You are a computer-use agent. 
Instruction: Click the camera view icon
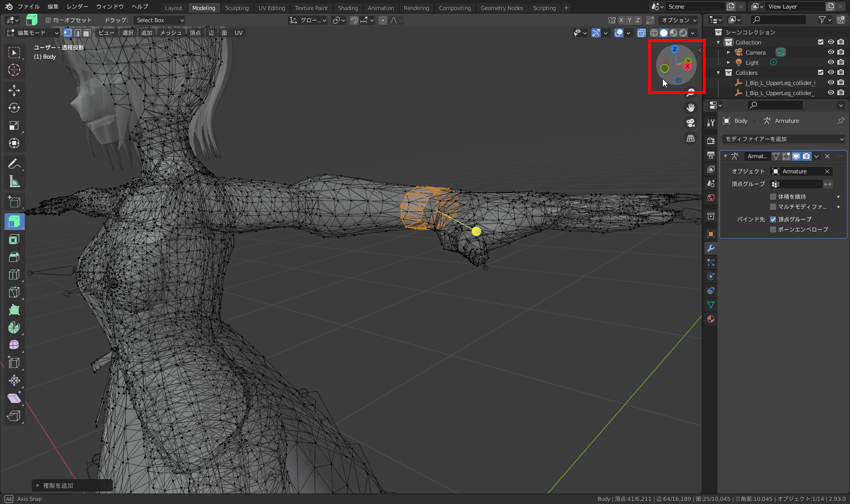[x=691, y=123]
